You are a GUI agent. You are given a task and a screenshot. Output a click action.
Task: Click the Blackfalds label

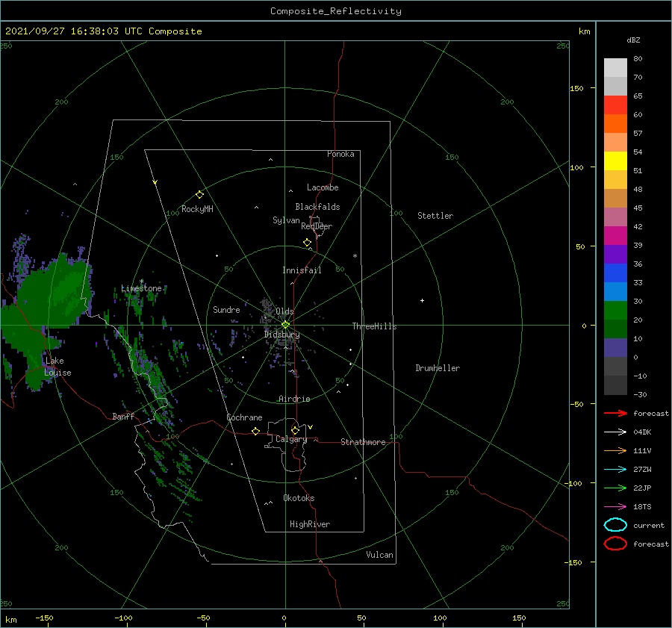coord(317,207)
